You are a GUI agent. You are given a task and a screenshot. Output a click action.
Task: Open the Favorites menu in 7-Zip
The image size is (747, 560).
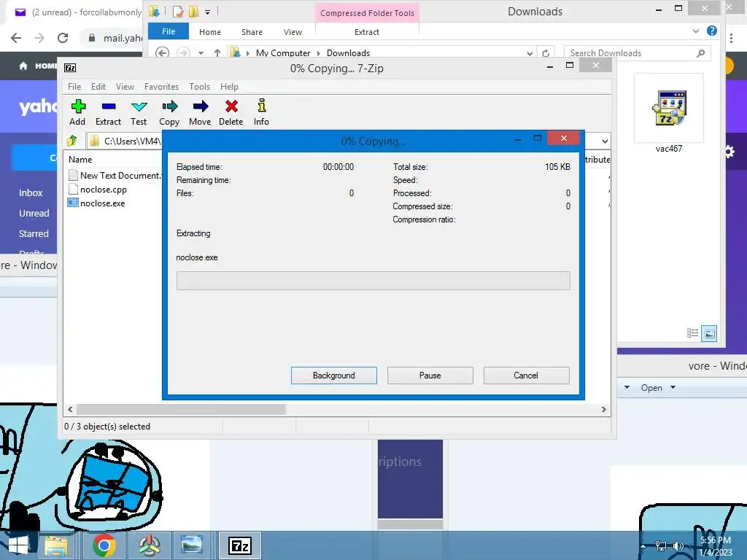tap(161, 87)
